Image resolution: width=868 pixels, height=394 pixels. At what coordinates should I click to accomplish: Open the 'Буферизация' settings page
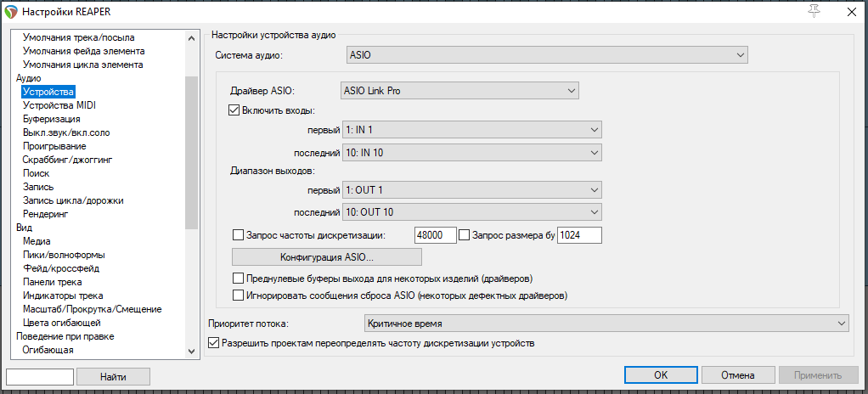click(x=52, y=119)
